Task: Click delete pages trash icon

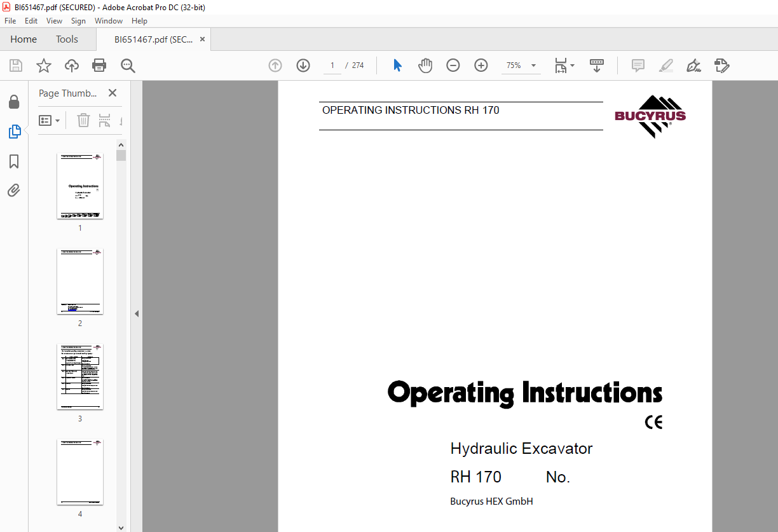Action: (83, 120)
